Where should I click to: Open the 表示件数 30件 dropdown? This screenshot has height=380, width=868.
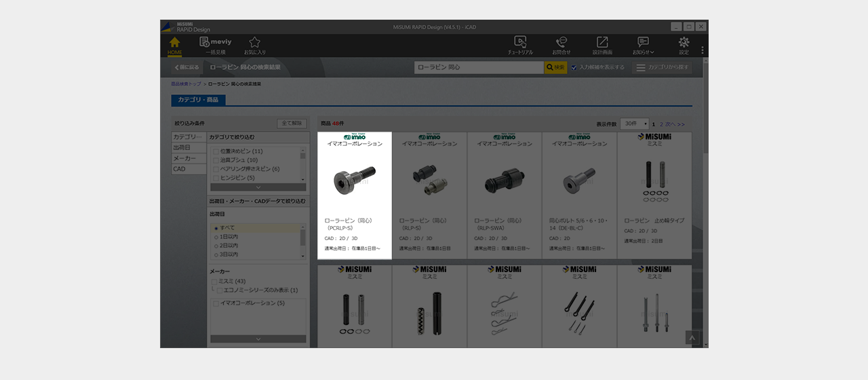point(634,124)
